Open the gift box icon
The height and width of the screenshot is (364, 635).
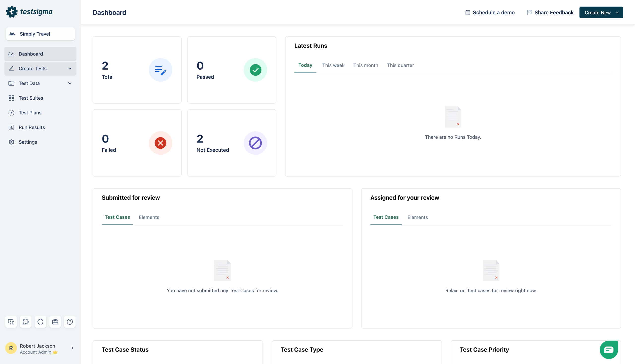[x=55, y=322]
